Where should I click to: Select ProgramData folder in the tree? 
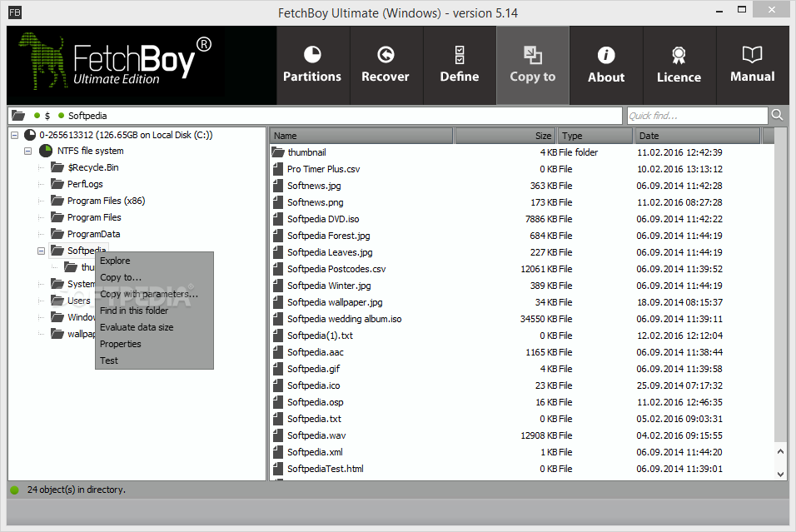(x=94, y=234)
